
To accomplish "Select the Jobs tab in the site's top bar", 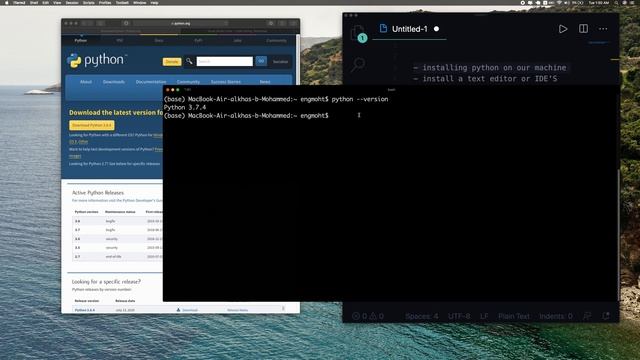I will 237,40.
